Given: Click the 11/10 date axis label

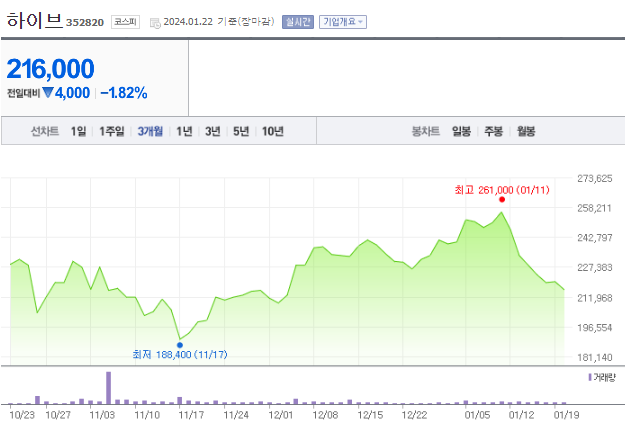Looking at the screenshot, I should pos(147,415).
